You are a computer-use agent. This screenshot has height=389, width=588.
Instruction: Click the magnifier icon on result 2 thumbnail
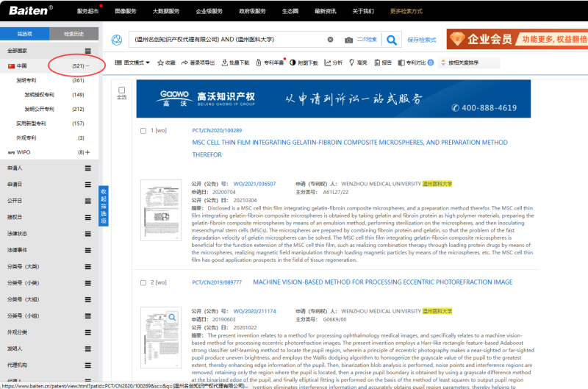click(172, 318)
